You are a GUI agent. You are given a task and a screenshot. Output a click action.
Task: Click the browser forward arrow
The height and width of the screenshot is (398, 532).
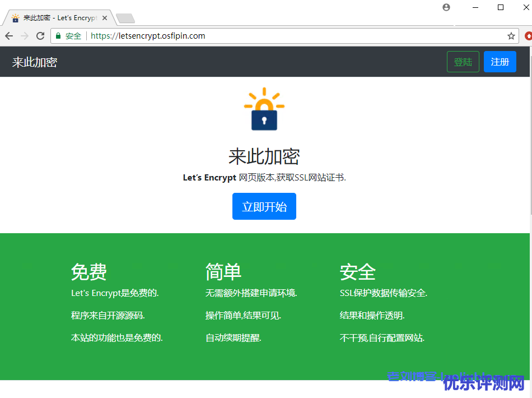coord(24,36)
